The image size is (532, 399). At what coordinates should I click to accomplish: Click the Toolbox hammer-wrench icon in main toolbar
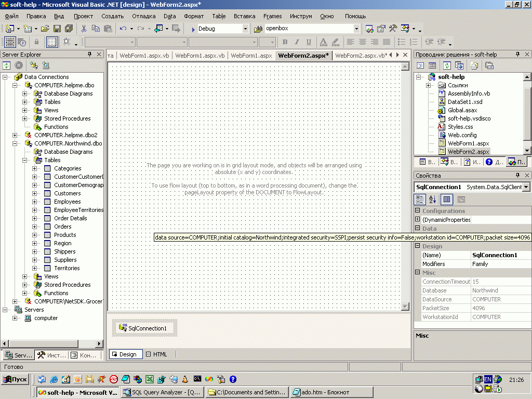click(x=393, y=29)
